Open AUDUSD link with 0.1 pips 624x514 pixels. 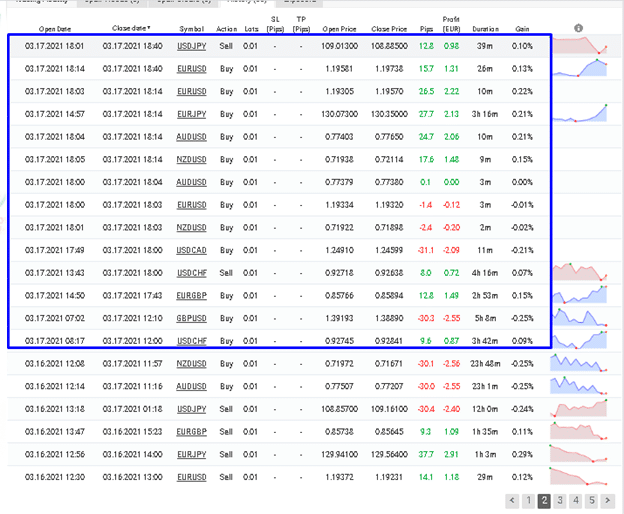coord(191,182)
